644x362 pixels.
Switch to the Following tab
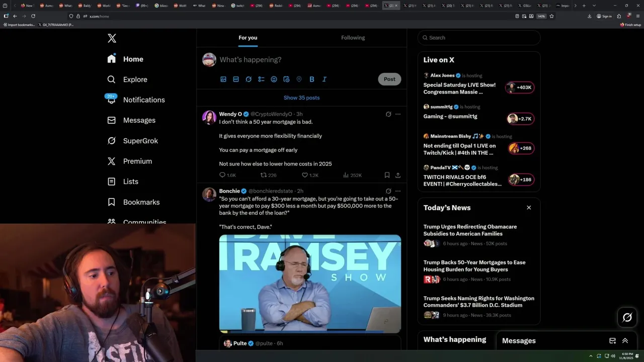tap(353, 38)
